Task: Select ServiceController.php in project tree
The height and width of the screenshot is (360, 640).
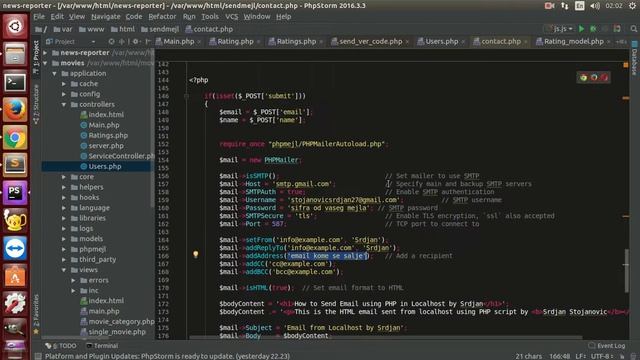Action: click(118, 156)
